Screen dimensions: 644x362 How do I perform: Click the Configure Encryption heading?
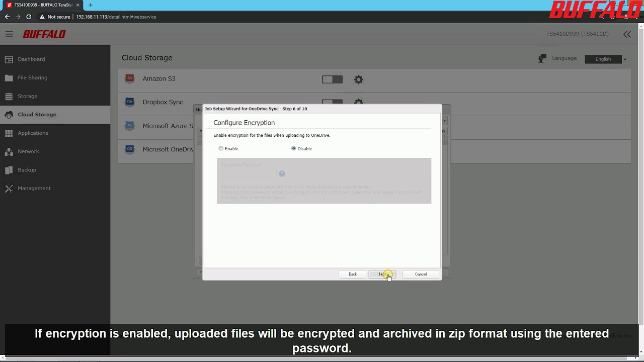(x=244, y=123)
